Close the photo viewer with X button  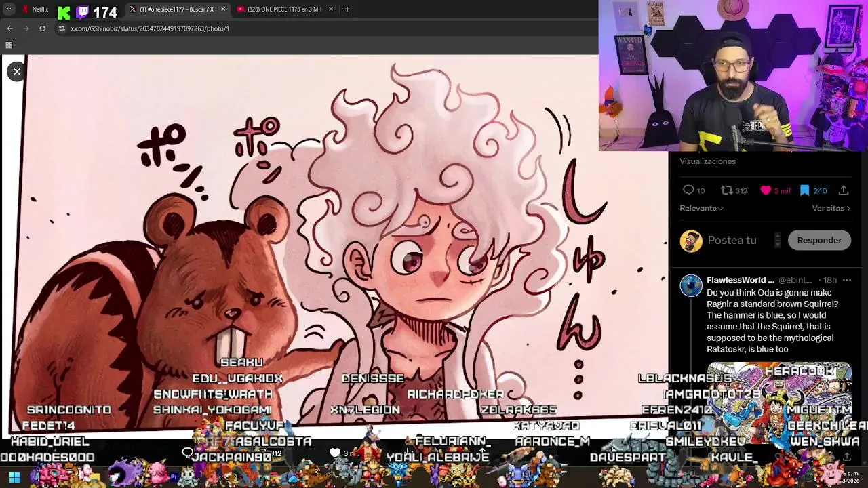click(x=17, y=71)
